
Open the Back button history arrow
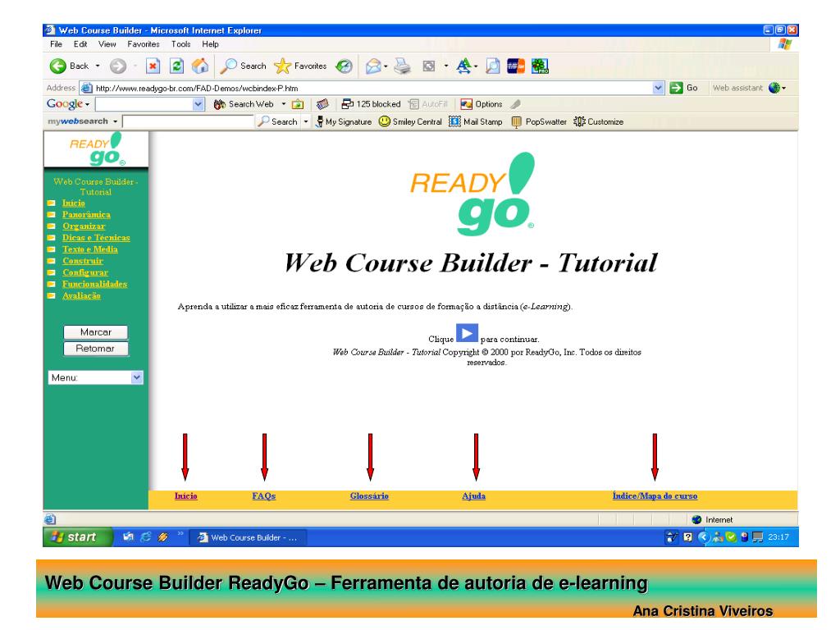[x=98, y=66]
